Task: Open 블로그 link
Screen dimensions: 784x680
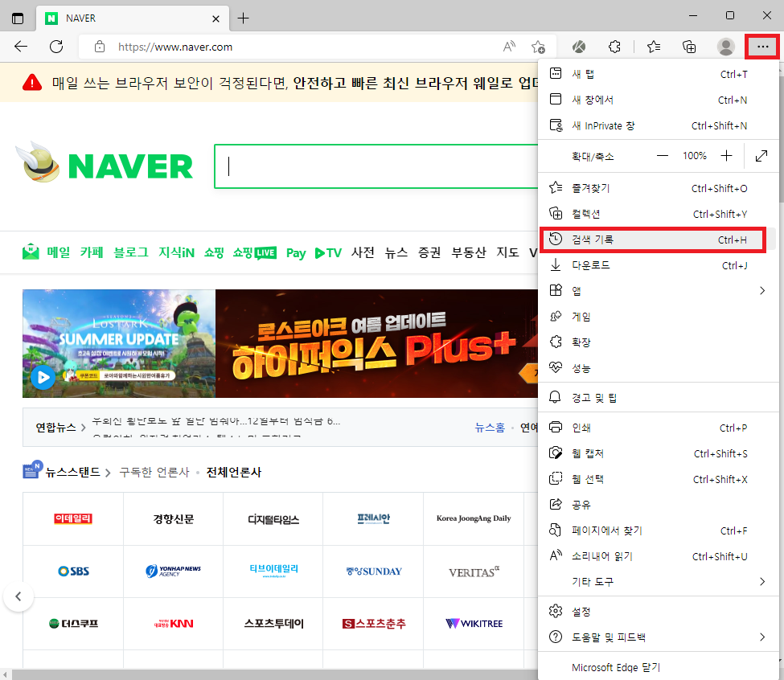Action: tap(131, 252)
